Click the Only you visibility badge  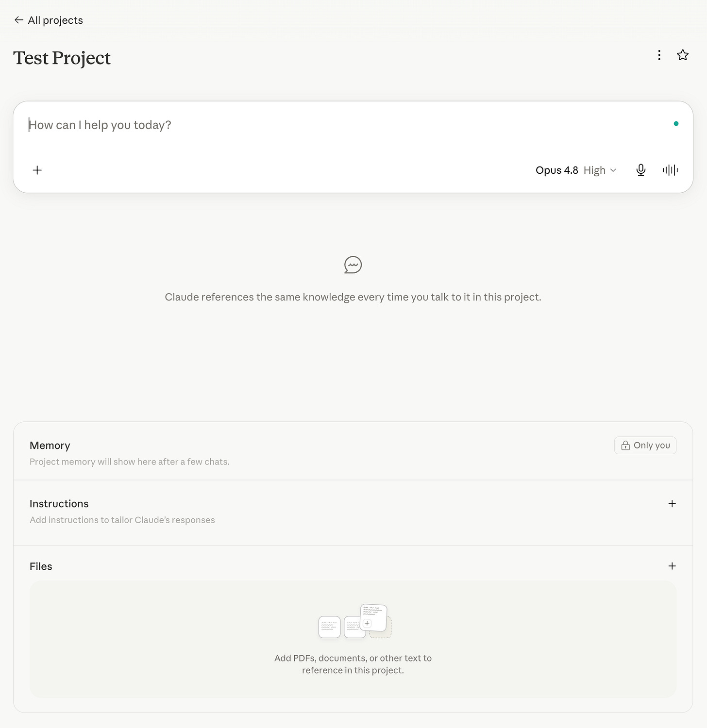click(x=645, y=445)
